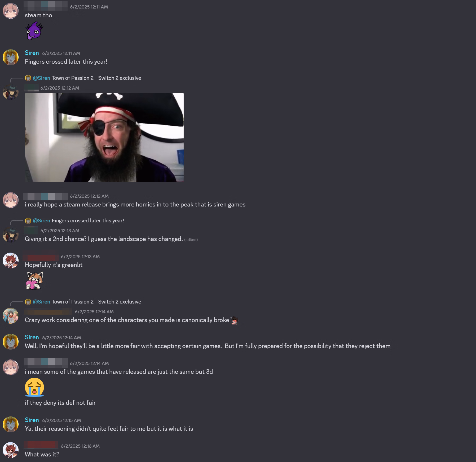Click the fox-eared avatar beside 'Hopefully it's greenlit'
This screenshot has width=476, height=462.
click(11, 261)
